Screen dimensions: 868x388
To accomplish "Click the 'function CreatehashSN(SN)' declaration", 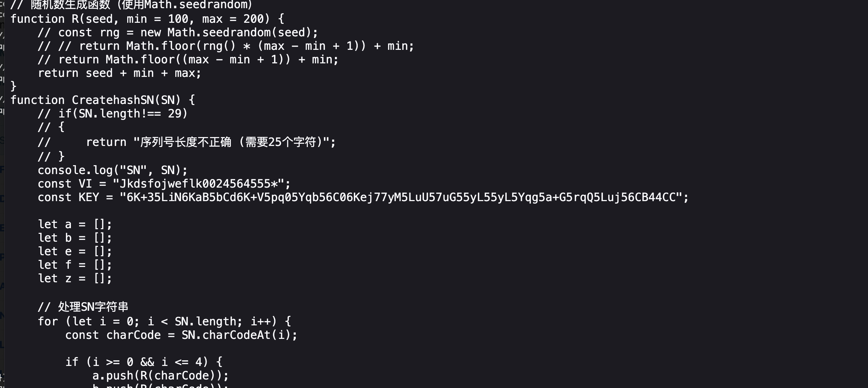I will pyautogui.click(x=103, y=100).
